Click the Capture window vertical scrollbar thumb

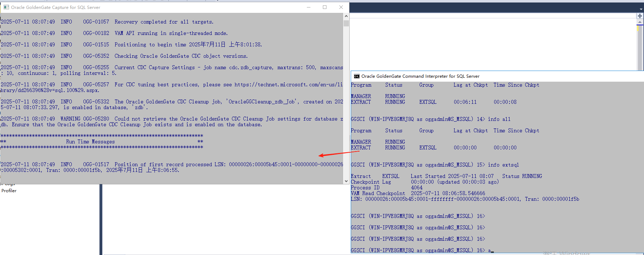(x=346, y=23)
